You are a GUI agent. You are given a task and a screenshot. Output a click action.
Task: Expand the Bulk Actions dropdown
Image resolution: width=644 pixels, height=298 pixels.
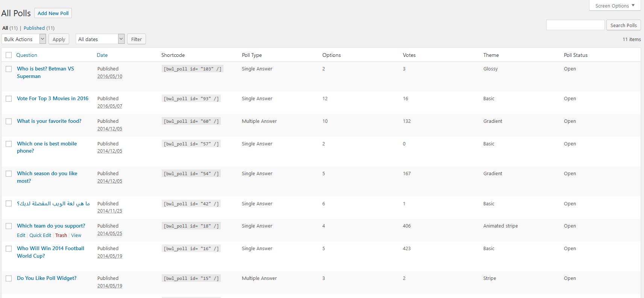pyautogui.click(x=24, y=39)
